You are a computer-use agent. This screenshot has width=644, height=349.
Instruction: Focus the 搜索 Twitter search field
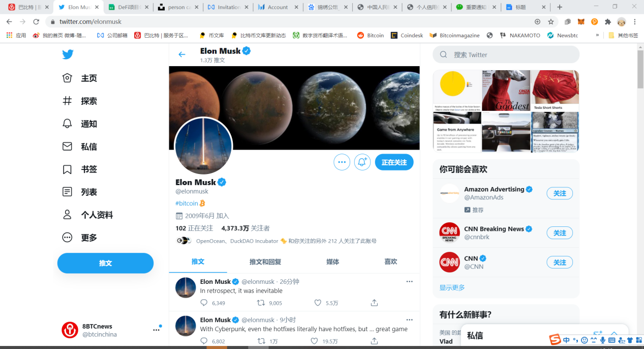point(506,54)
